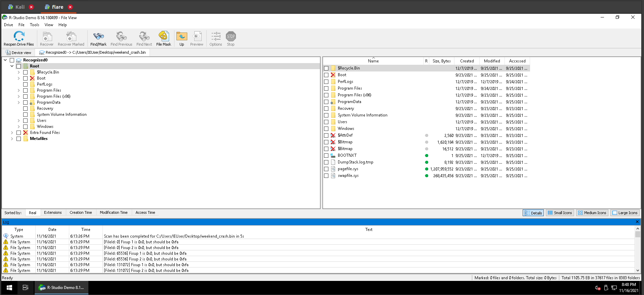Image resolution: width=644 pixels, height=295 pixels.
Task: Click the Find Next toolbar icon
Action: coord(144,36)
